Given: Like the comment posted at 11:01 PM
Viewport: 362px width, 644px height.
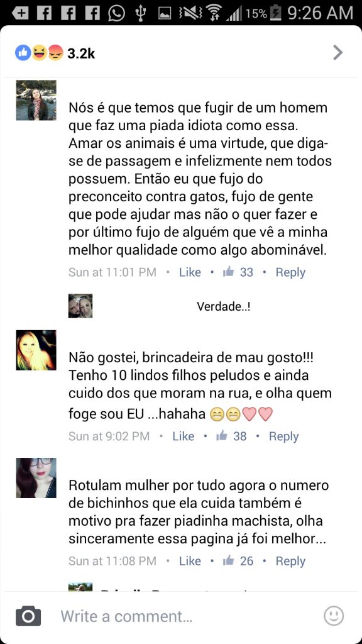Looking at the screenshot, I should pyautogui.click(x=190, y=272).
